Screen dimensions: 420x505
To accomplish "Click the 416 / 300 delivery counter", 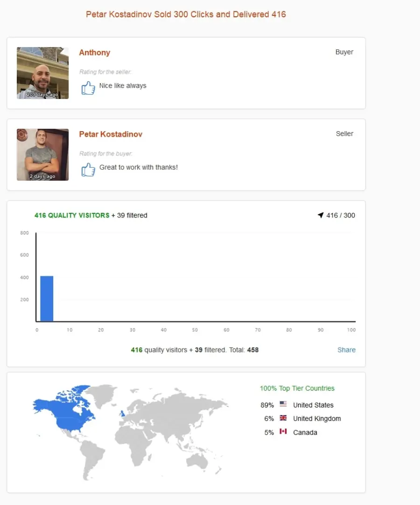I will coord(341,215).
